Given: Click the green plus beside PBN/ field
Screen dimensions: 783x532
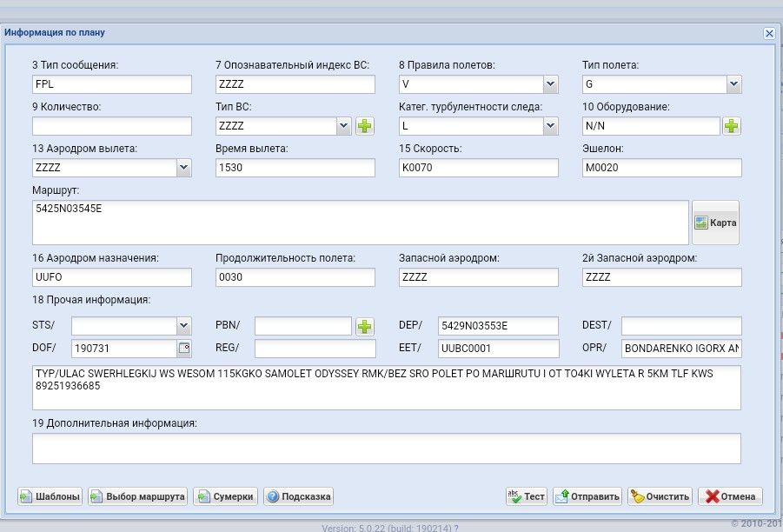Looking at the screenshot, I should [x=364, y=326].
